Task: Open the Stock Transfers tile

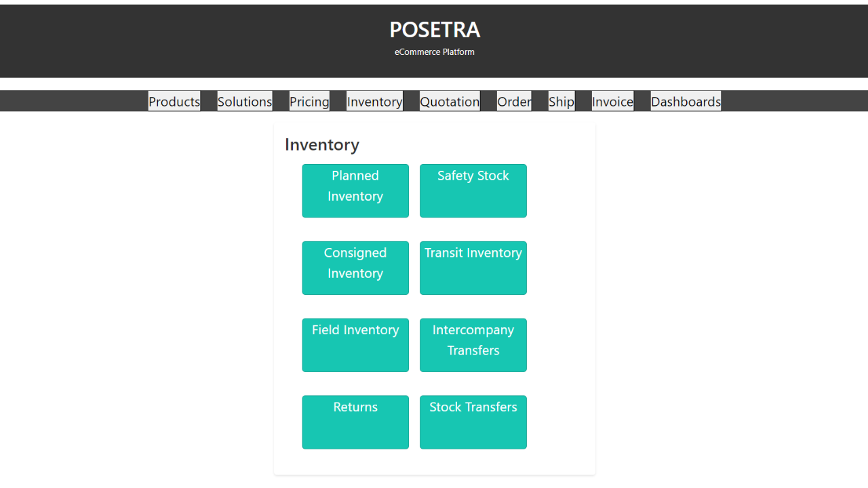Action: (473, 422)
